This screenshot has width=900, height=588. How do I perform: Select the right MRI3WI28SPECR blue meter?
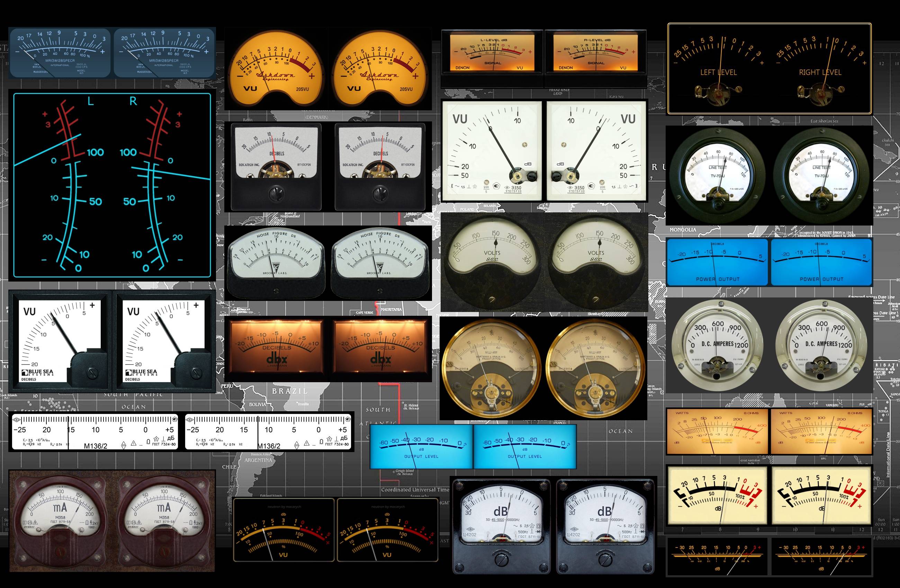pos(164,53)
